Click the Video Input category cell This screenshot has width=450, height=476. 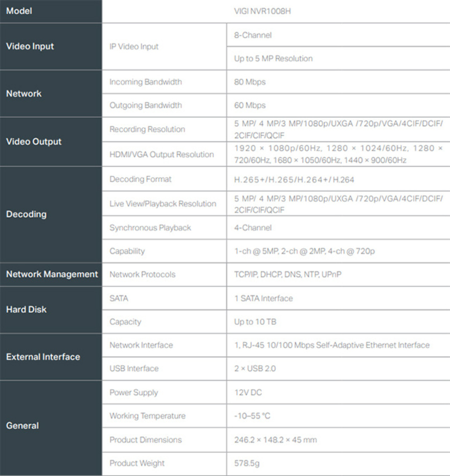pyautogui.click(x=51, y=47)
